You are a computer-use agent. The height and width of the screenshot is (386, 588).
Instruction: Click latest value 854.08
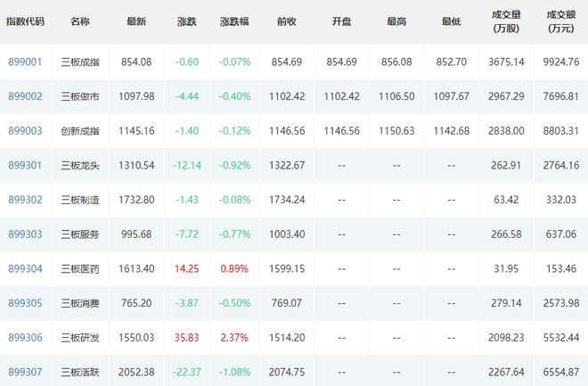[x=136, y=62]
